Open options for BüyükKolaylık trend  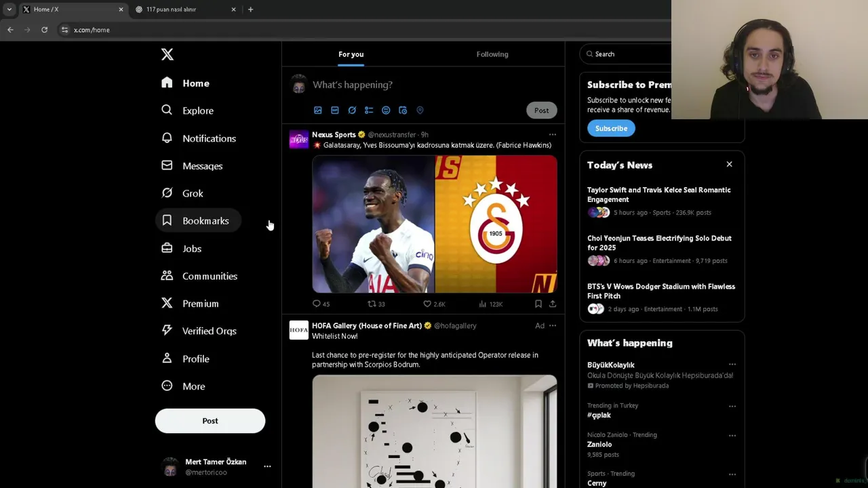(x=732, y=365)
